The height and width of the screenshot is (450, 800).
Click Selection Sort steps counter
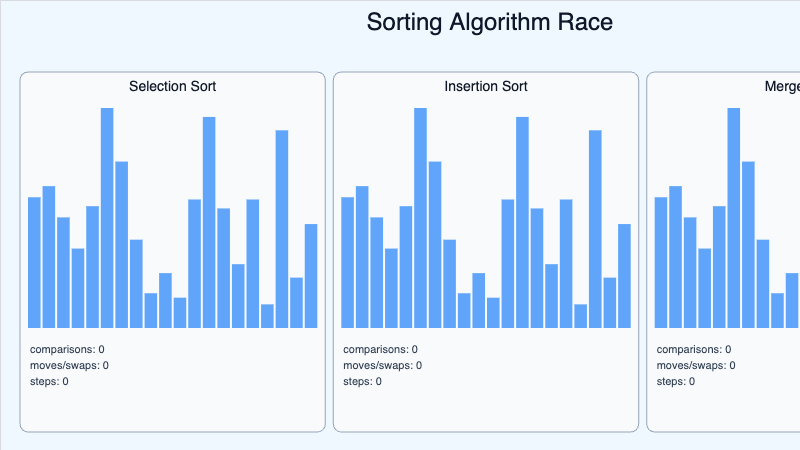(49, 382)
